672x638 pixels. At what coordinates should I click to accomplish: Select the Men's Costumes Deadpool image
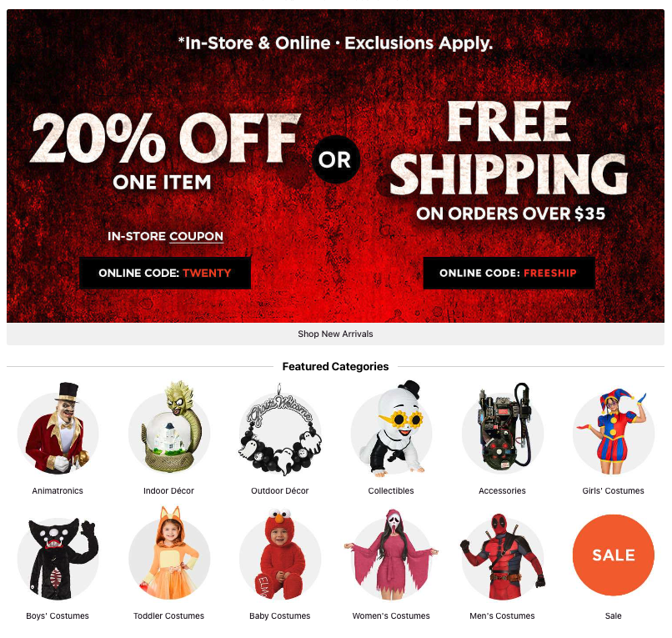coord(503,556)
